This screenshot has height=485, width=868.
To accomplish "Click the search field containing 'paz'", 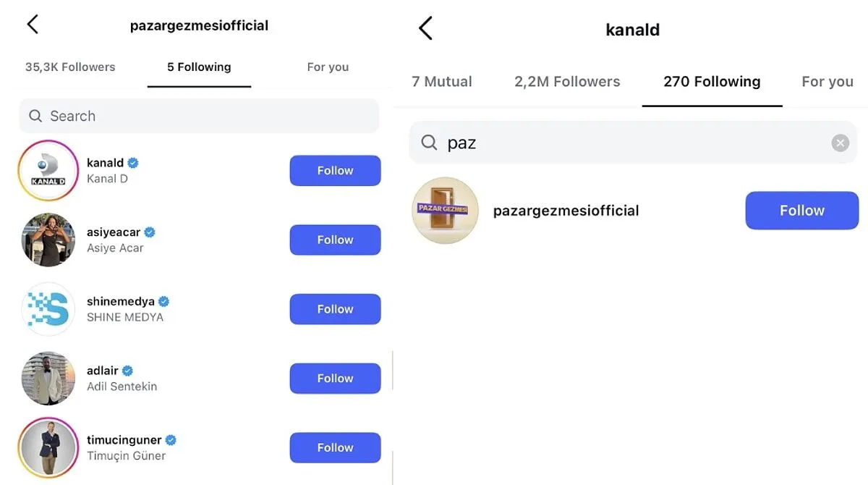I will [x=622, y=143].
